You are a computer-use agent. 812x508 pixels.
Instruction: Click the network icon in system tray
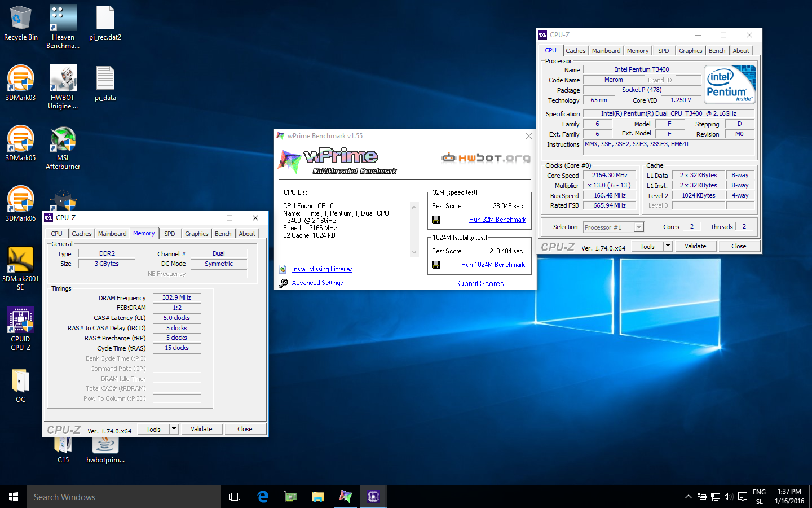(715, 497)
